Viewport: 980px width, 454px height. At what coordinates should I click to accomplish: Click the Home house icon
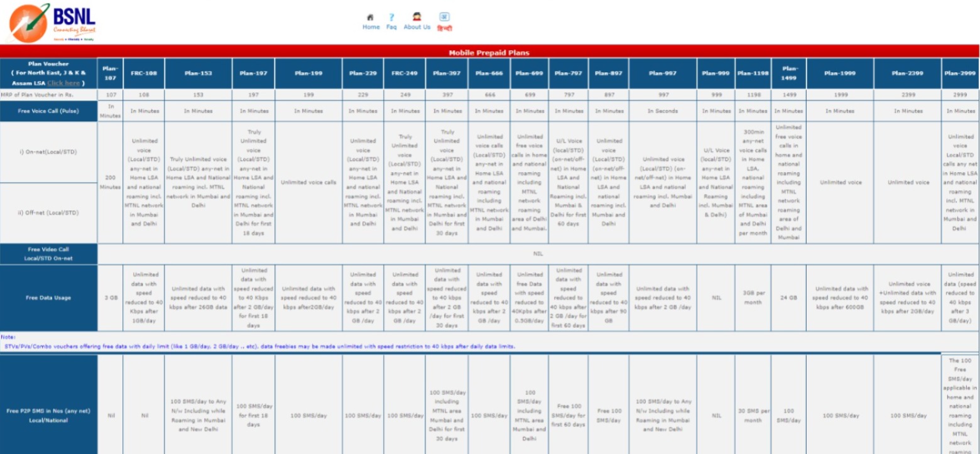pyautogui.click(x=370, y=18)
